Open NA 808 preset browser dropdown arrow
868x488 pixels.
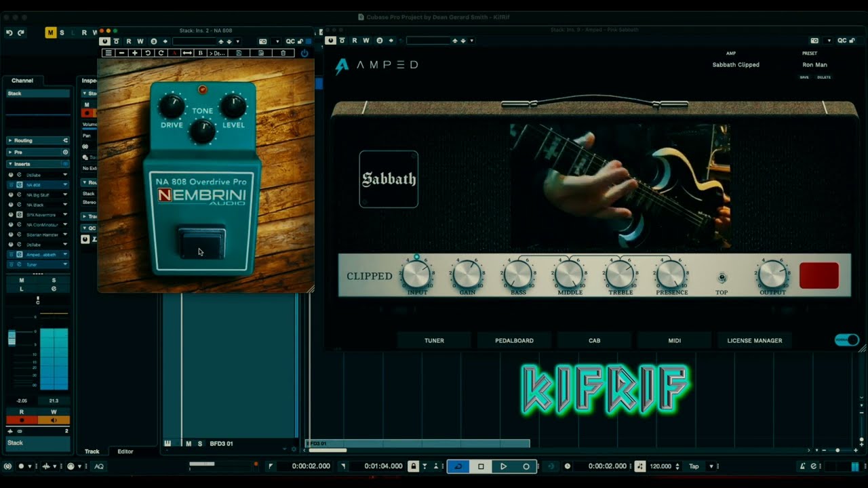[x=237, y=41]
